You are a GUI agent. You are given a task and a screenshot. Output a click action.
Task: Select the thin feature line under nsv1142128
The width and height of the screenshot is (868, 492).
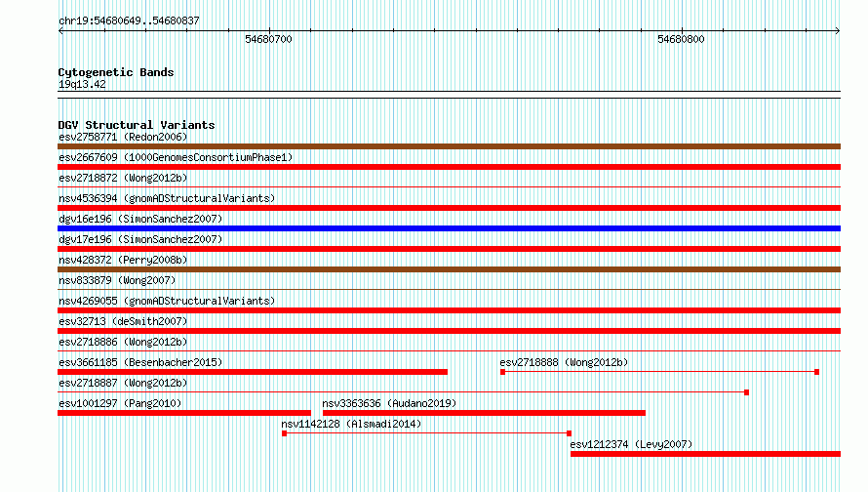click(426, 433)
